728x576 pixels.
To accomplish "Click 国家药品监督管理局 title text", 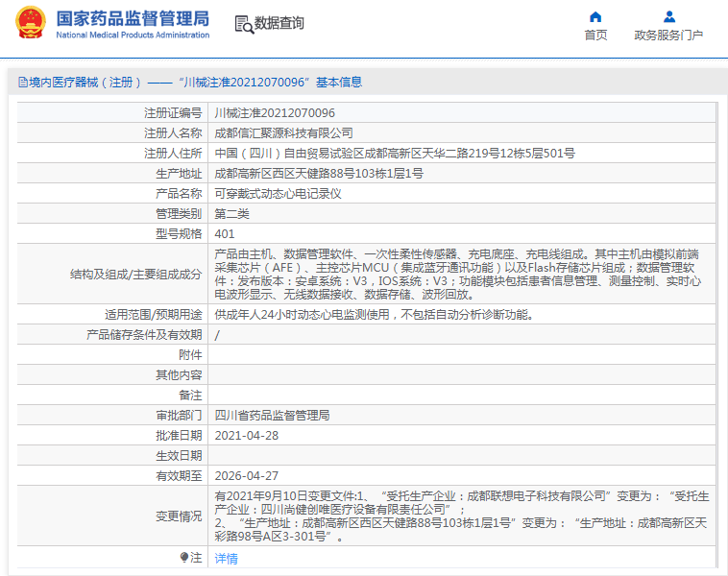I will [133, 19].
